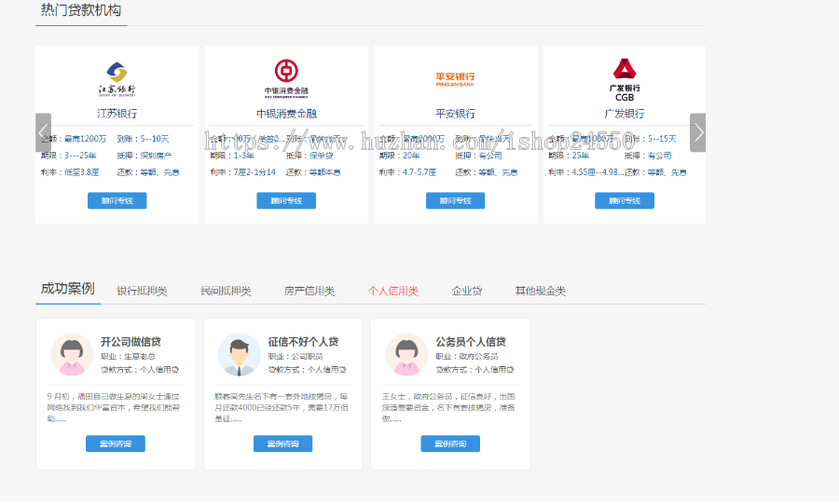Click 广发银行 term text 25年
Screen dimensions: 839x504
tap(581, 156)
